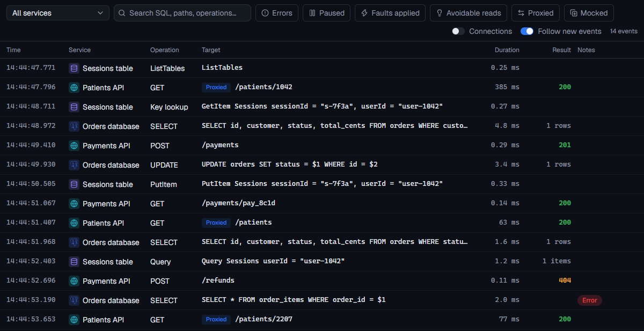
Task: Toggle the Proxied filter button
Action: click(x=536, y=13)
